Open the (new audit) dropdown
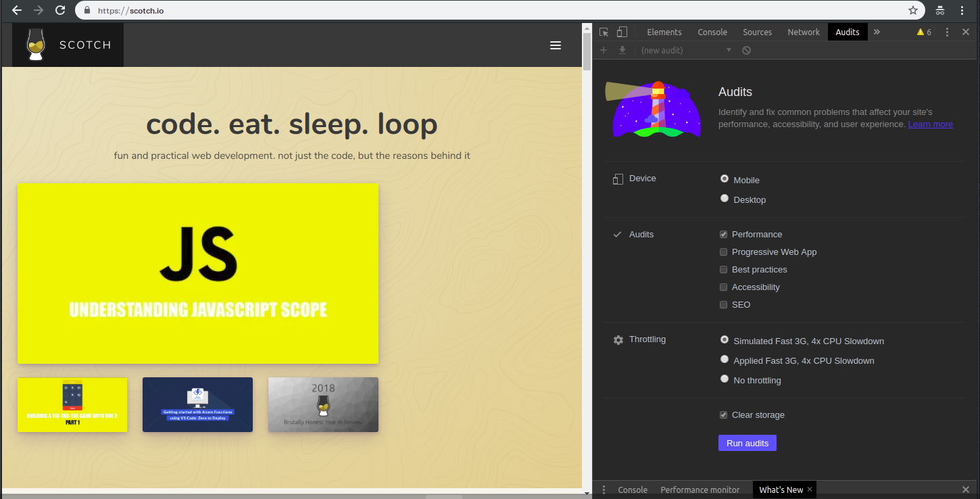This screenshot has height=499, width=980. [686, 50]
